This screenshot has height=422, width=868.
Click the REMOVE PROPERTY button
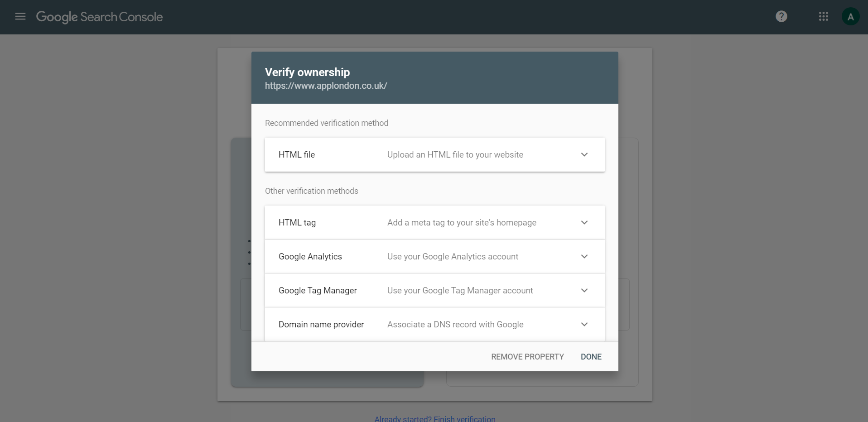click(x=527, y=357)
